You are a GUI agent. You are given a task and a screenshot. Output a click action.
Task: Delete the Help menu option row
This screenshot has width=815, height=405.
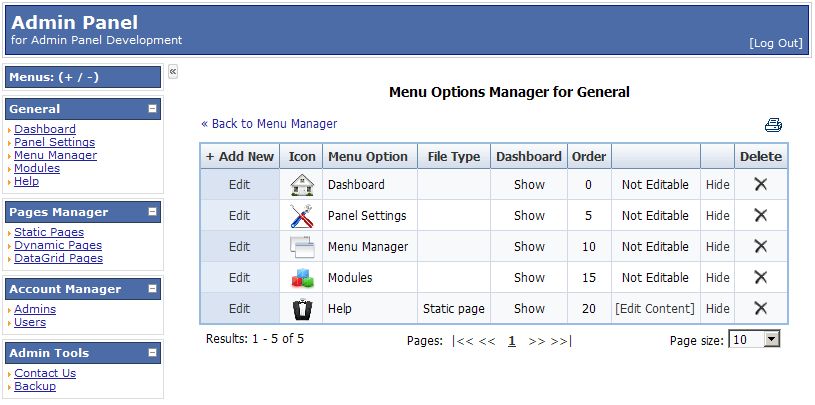click(760, 309)
